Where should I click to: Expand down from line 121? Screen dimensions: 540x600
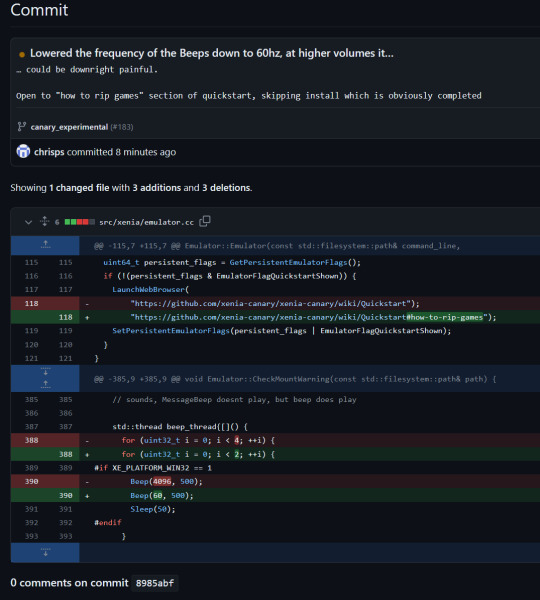(x=45, y=372)
